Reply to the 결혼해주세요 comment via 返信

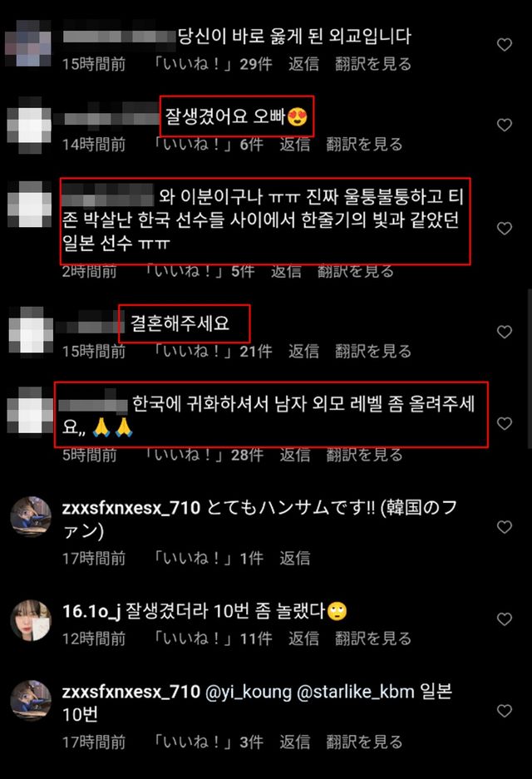[303, 351]
